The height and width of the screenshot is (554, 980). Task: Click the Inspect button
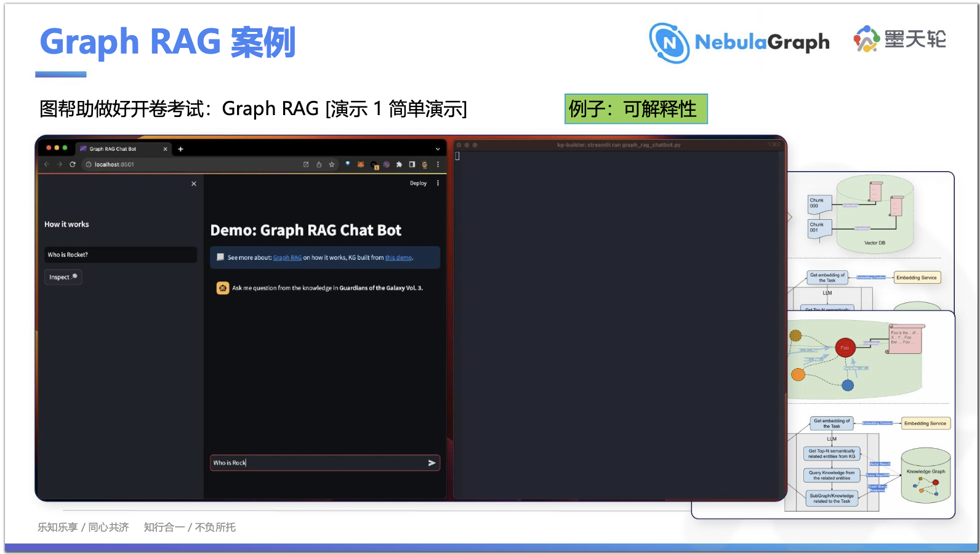click(63, 277)
